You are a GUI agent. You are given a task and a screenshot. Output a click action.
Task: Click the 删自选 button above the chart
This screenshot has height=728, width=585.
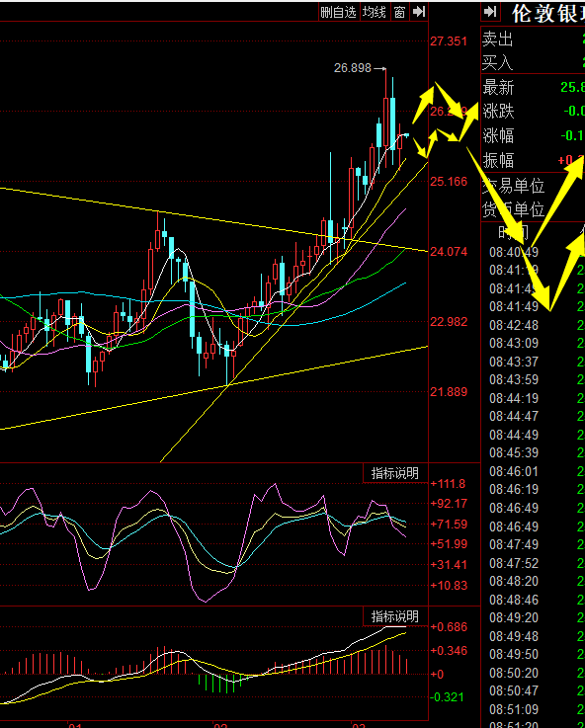coord(338,12)
